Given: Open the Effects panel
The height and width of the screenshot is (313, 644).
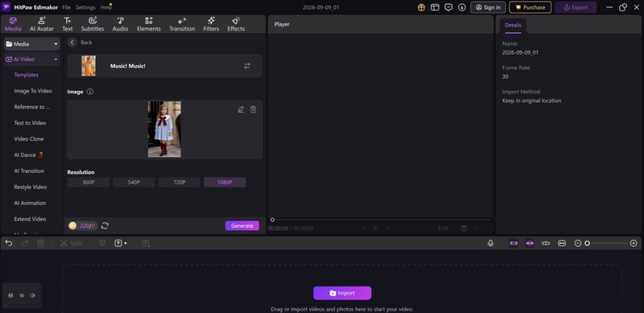Looking at the screenshot, I should click(x=236, y=24).
